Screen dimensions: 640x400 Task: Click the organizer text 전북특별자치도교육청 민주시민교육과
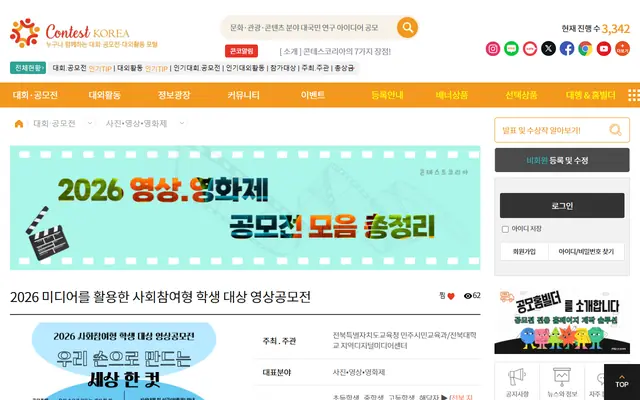click(404, 340)
